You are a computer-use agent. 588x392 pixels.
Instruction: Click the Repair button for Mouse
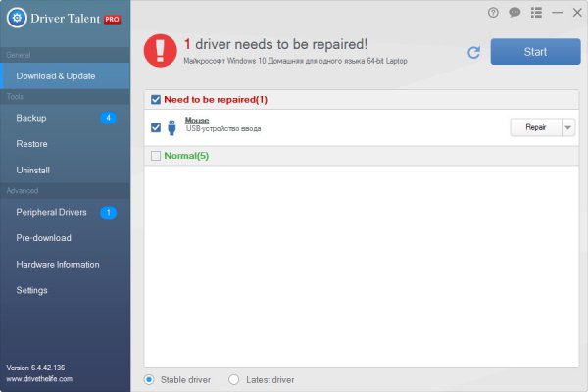[536, 127]
